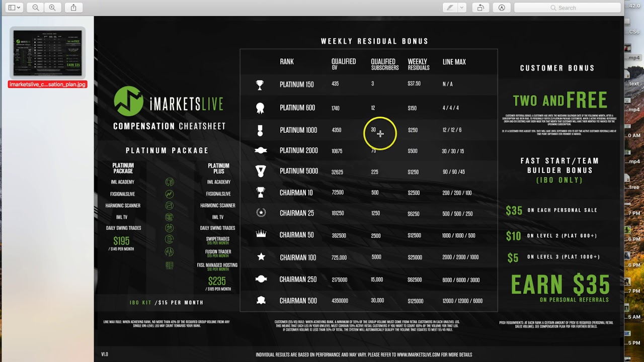Click the $125000 weekly residual value

pyautogui.click(x=416, y=301)
